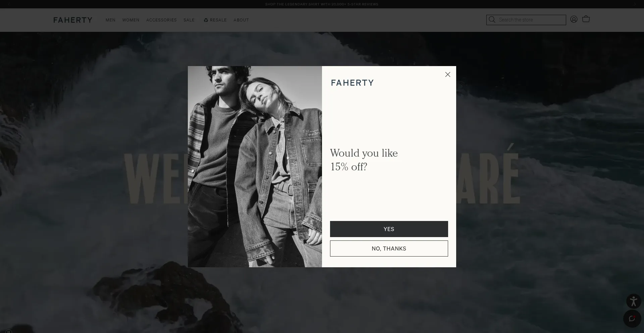Open the shopping bag icon
This screenshot has width=644, height=333.
click(586, 19)
